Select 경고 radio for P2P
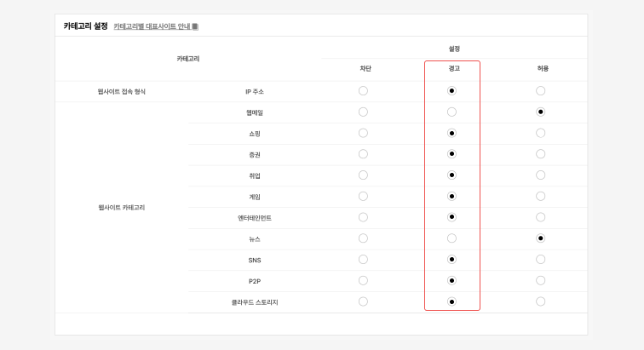 (451, 280)
